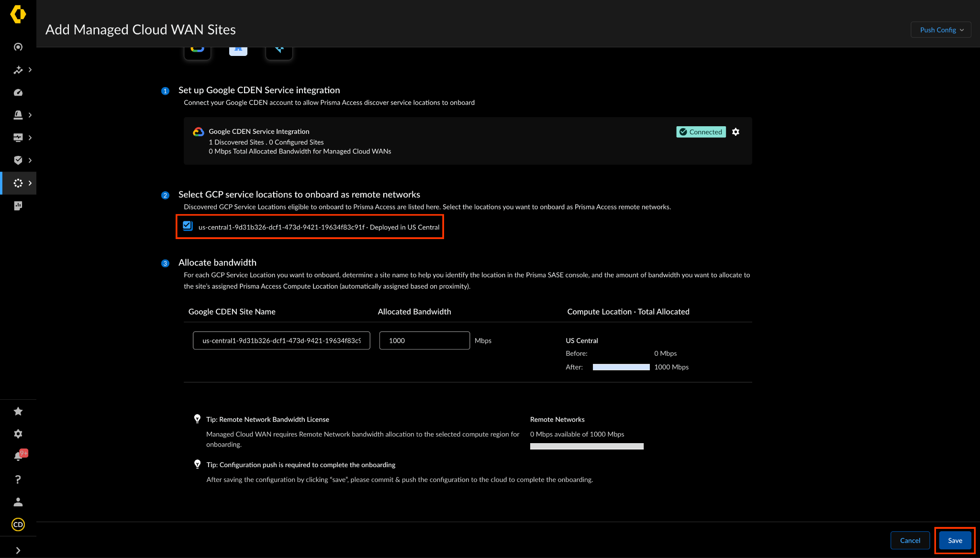Expand the arrow beside the shield checkmark icon
The height and width of the screenshot is (558, 980).
click(x=30, y=160)
